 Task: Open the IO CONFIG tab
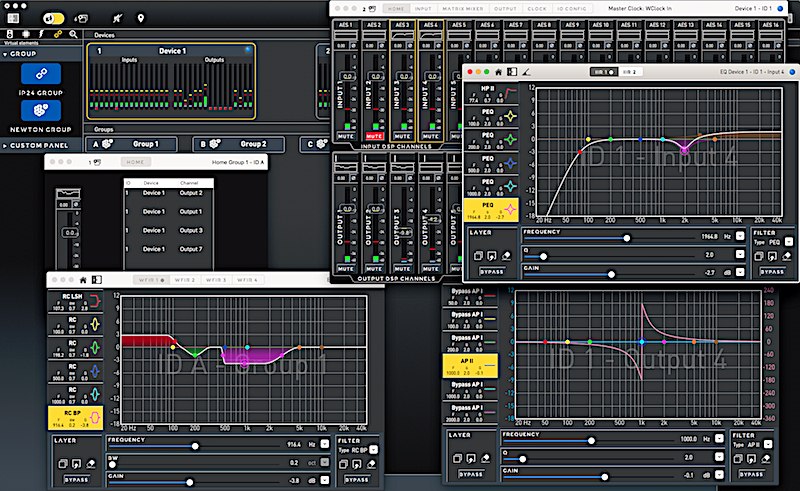(x=571, y=9)
